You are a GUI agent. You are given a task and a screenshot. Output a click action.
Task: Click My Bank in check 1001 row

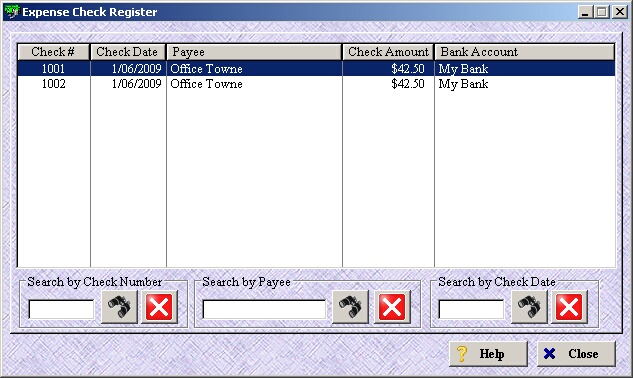coord(463,69)
